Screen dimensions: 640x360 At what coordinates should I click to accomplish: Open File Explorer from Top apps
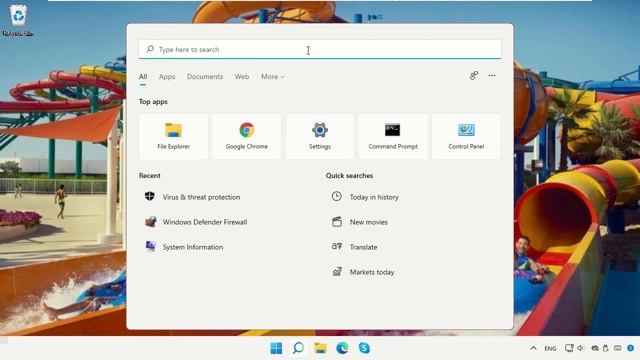click(x=173, y=136)
